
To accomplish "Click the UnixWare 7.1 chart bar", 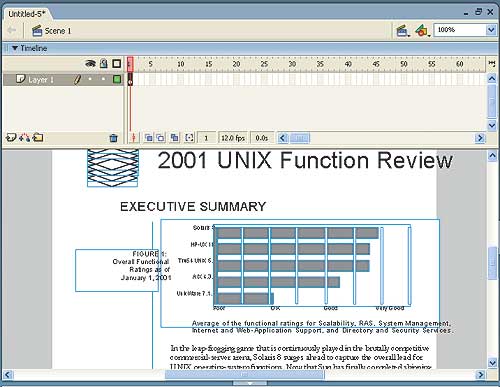I will point(245,299).
